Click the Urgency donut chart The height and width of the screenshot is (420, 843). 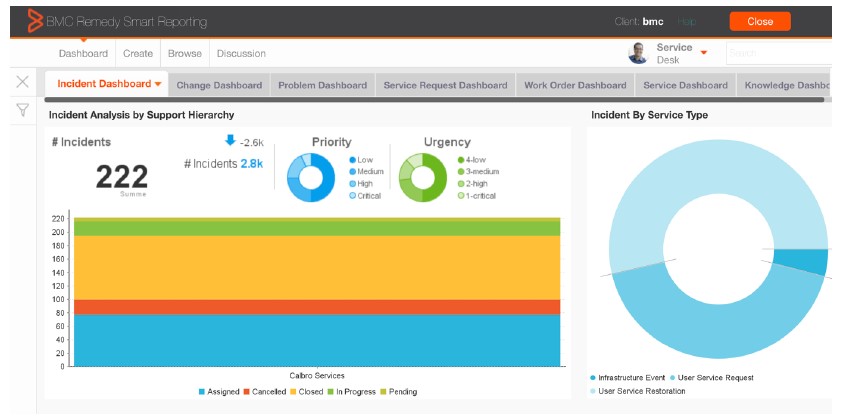click(423, 177)
